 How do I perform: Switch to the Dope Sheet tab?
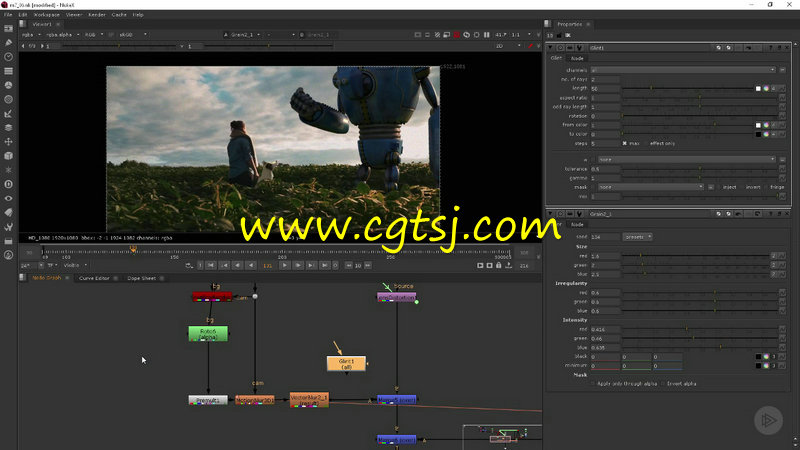point(141,278)
